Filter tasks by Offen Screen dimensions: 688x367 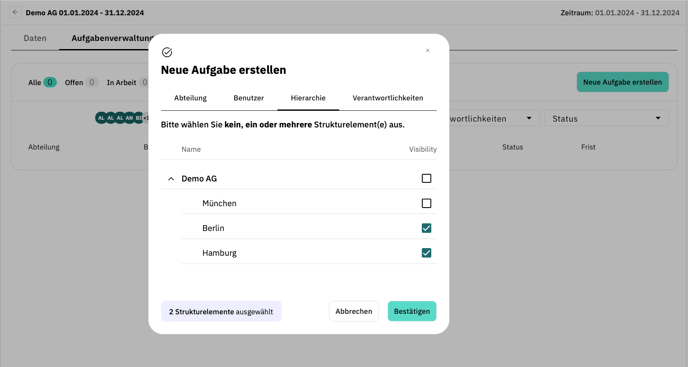click(81, 83)
